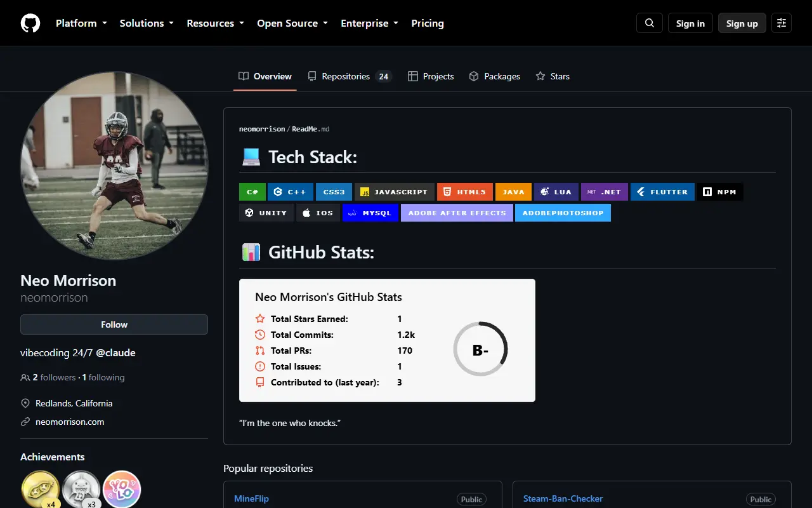This screenshot has width=812, height=508.
Task: Click the Sign up button
Action: [x=742, y=23]
